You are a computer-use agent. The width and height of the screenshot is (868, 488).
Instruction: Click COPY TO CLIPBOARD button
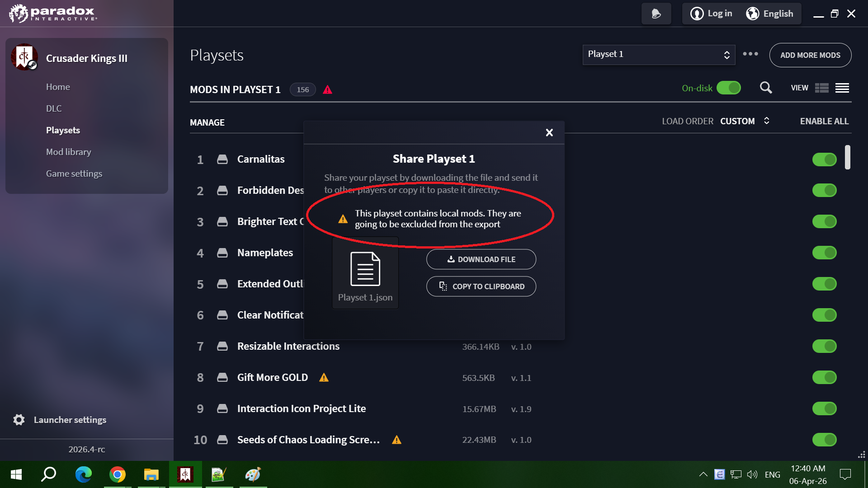point(481,286)
